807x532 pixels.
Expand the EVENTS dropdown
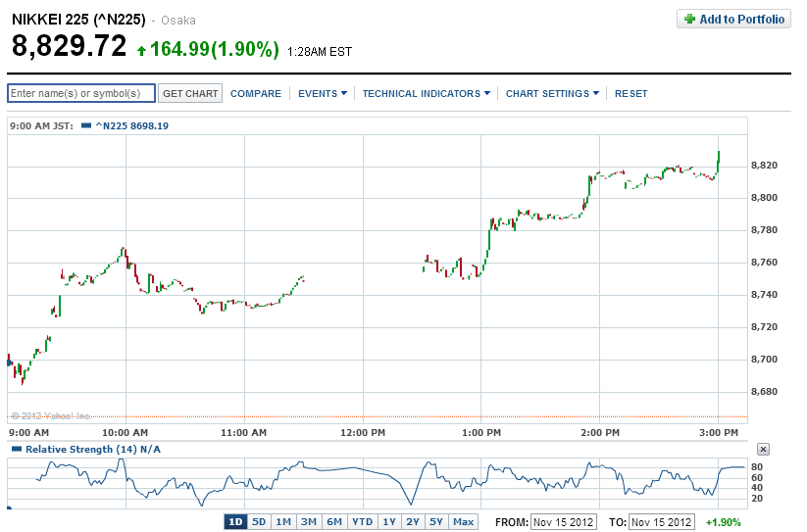pyautogui.click(x=323, y=94)
